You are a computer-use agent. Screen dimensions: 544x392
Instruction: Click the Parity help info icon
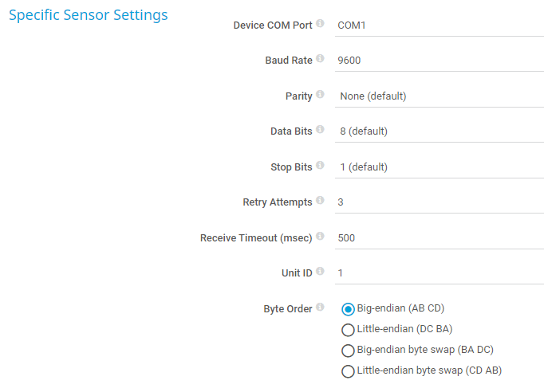(x=320, y=95)
